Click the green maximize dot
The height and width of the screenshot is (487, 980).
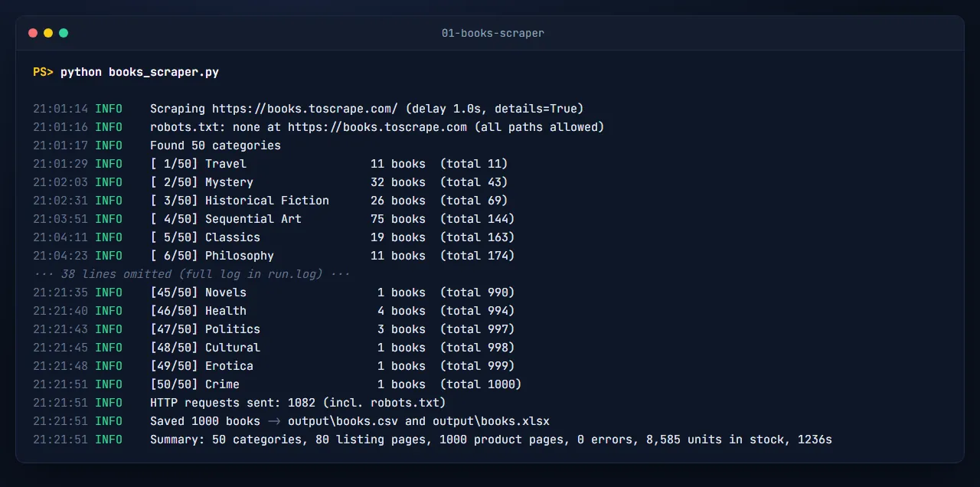pos(64,33)
